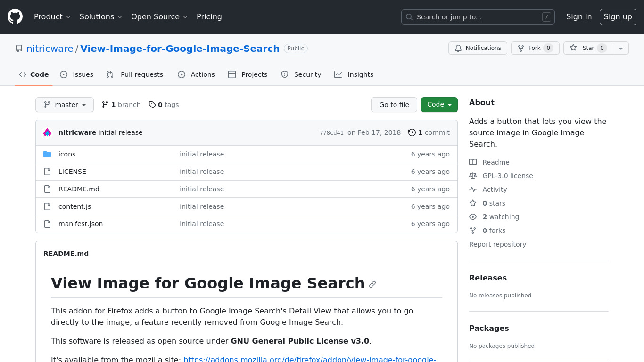Open commit hash 778cd41
644x362 pixels.
[331, 133]
